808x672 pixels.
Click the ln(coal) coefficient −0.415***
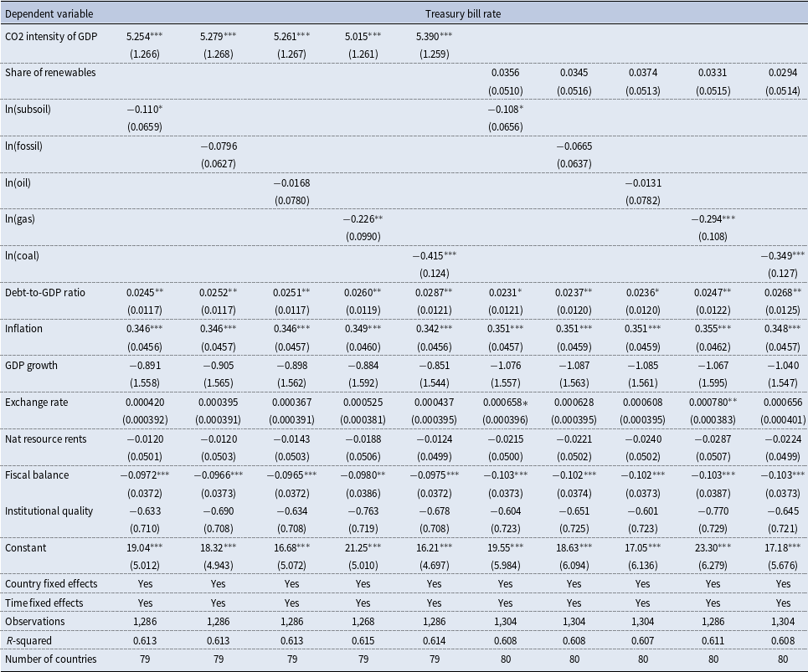point(434,255)
